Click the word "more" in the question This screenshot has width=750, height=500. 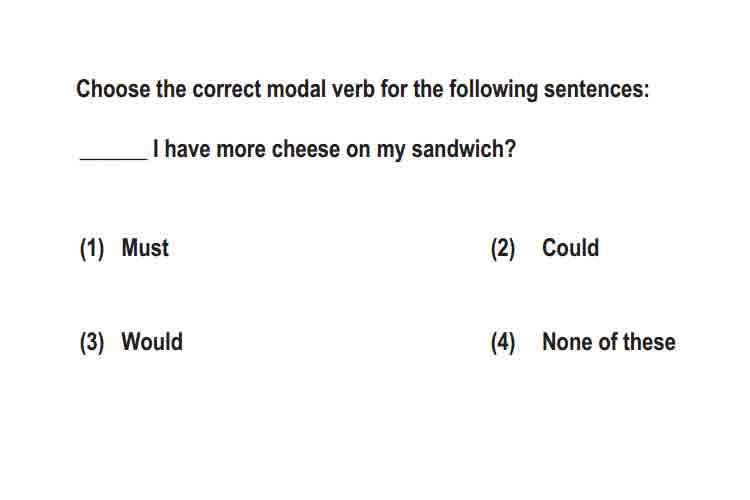[241, 150]
